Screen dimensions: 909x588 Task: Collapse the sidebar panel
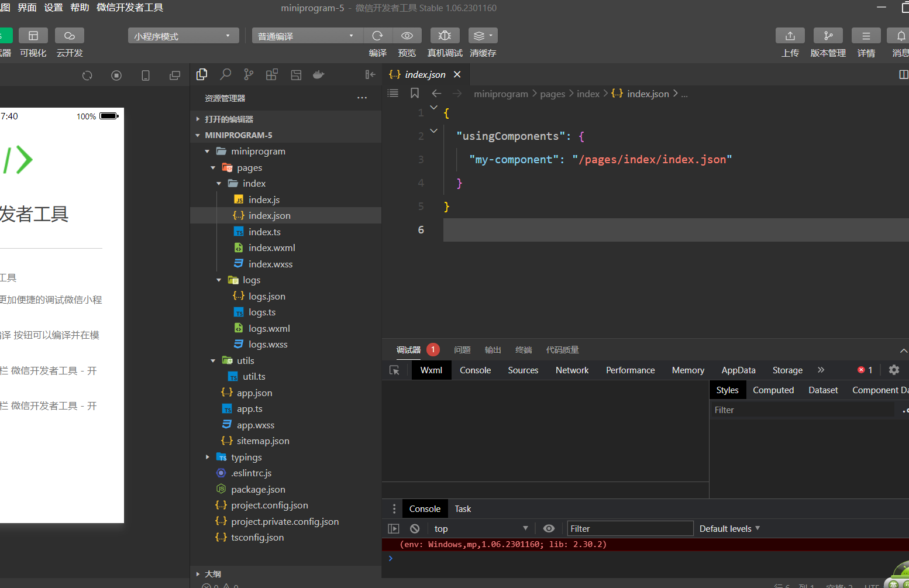tap(370, 74)
